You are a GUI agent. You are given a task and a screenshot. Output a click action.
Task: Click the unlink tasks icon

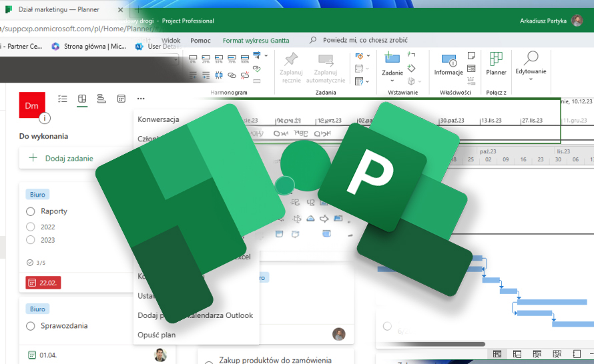pyautogui.click(x=245, y=75)
